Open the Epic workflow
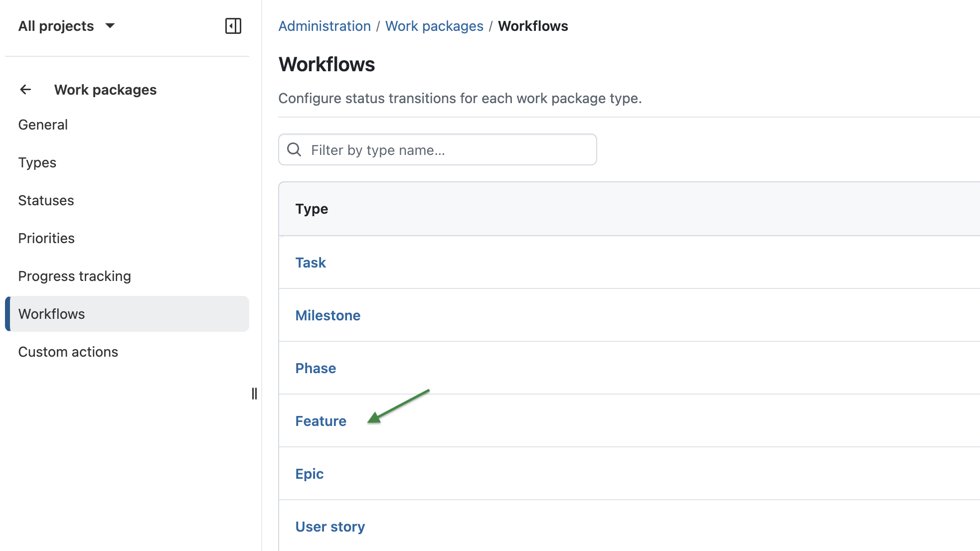The height and width of the screenshot is (551, 980). pos(309,474)
